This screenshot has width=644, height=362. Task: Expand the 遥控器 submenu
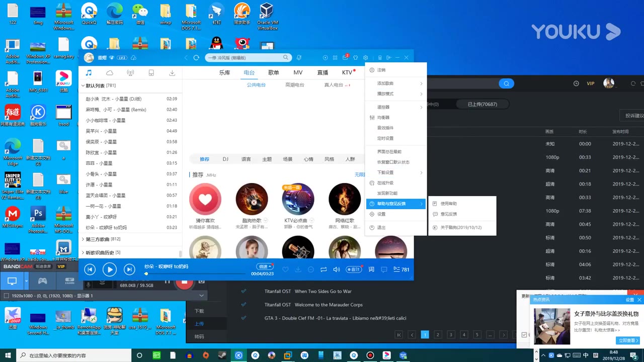coord(395,107)
